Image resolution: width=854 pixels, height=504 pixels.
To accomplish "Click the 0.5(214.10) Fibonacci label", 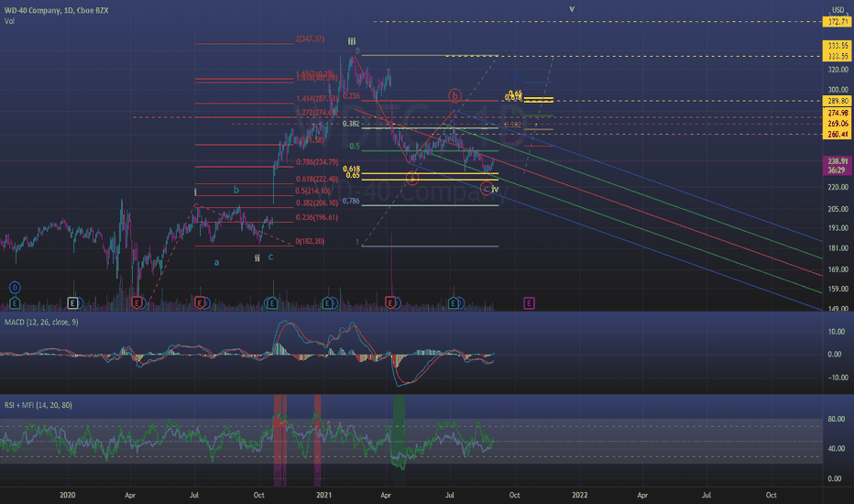I will (313, 192).
